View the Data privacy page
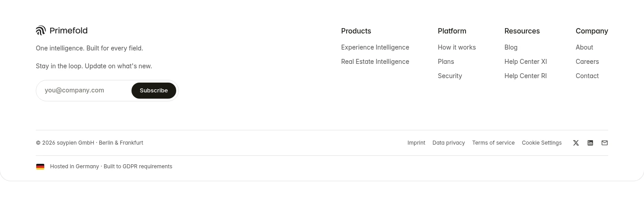Image resolution: width=644 pixels, height=204 pixels. tap(449, 143)
